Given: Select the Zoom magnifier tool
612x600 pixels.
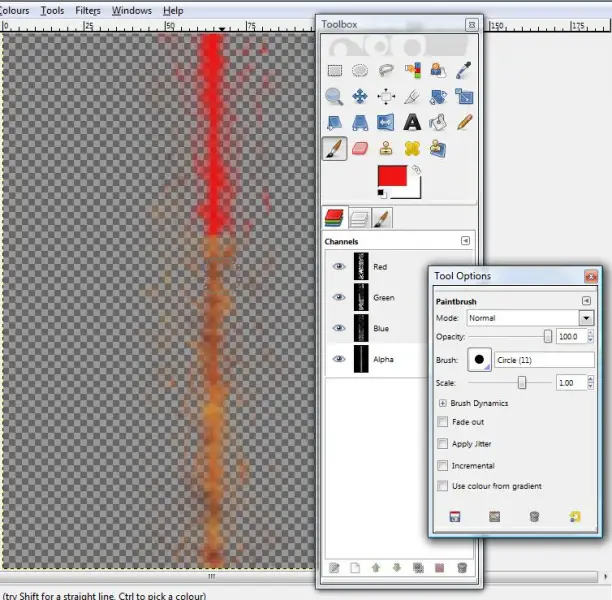Looking at the screenshot, I should coord(334,97).
